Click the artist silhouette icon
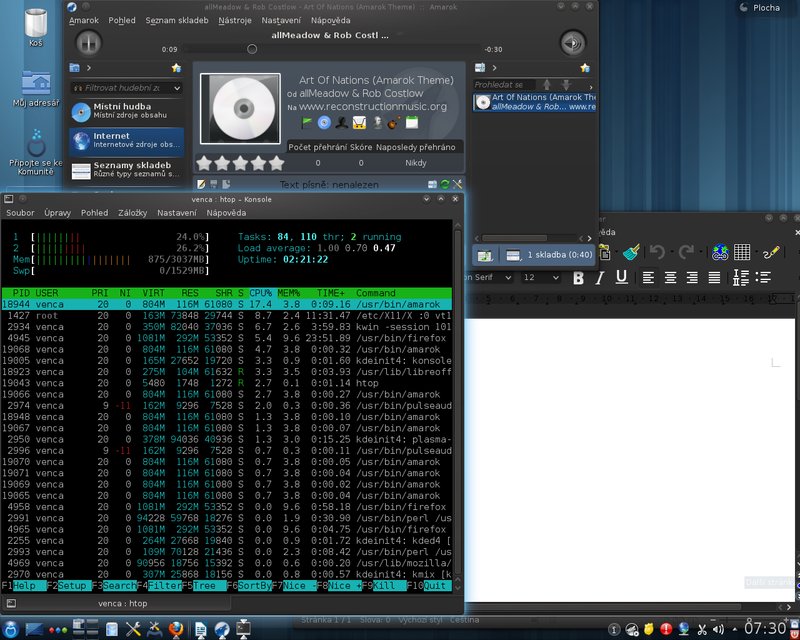800x640 pixels. coord(342,122)
